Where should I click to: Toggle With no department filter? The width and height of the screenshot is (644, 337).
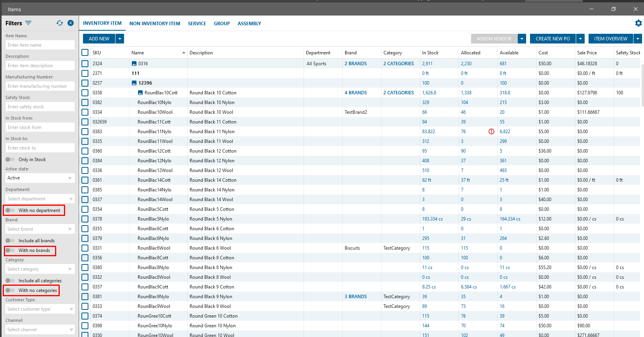click(10, 210)
